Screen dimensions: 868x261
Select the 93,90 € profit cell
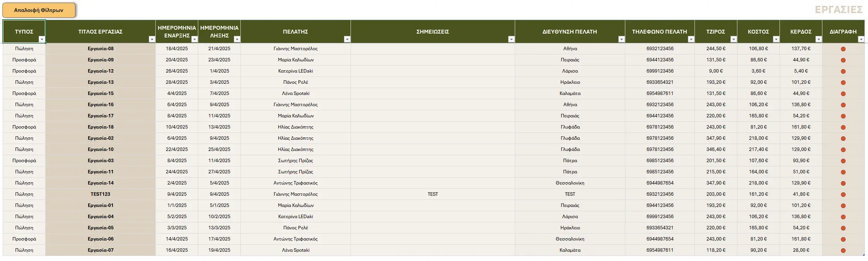pyautogui.click(x=801, y=161)
